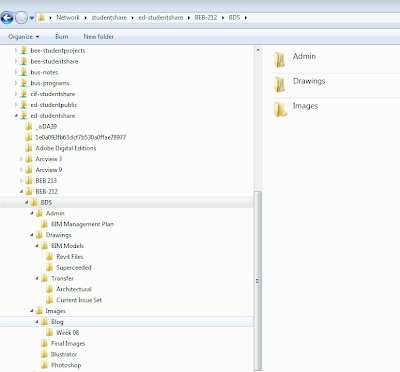
Task: Select the Week 08 folder
Action: (68, 333)
